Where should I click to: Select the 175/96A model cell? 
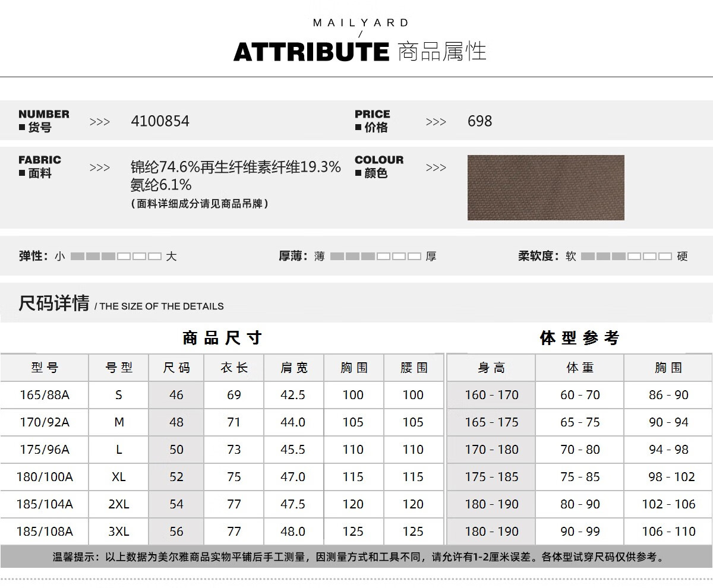point(45,450)
